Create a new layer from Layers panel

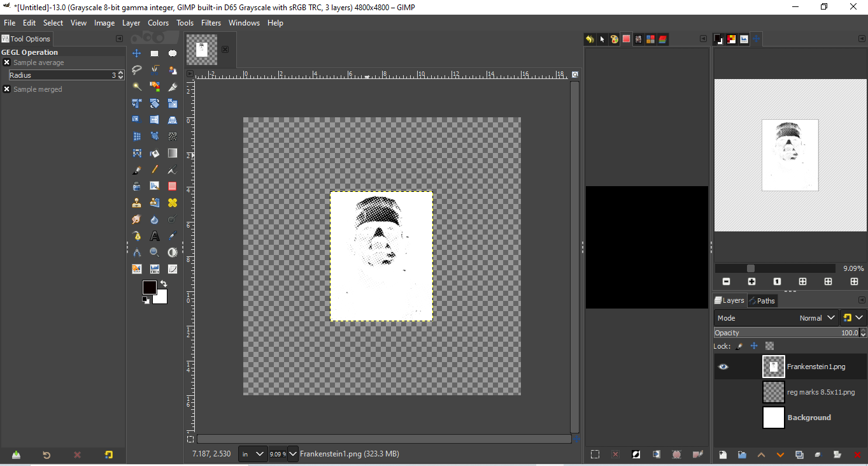[723, 455]
